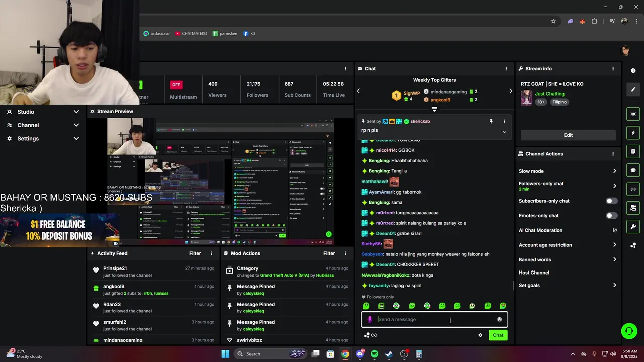Image resolution: width=644 pixels, height=362 pixels.
Task: Open the Mod Actions three-dot menu
Action: pos(345,253)
